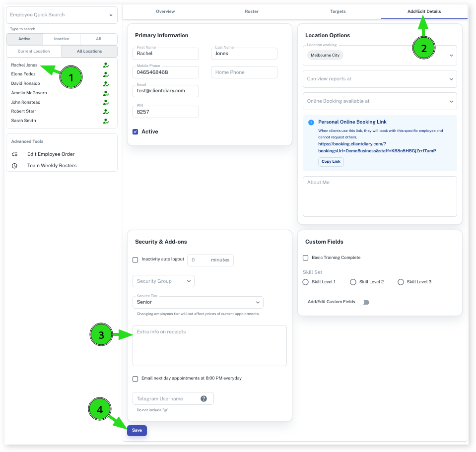
Task: Click the Telegram Username help question icon
Action: (x=204, y=399)
